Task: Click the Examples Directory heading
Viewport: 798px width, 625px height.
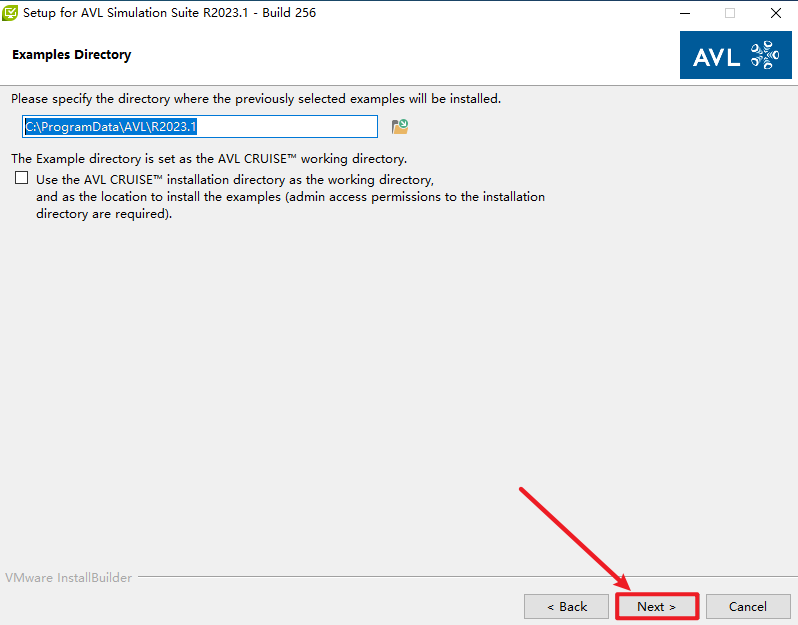Action: [71, 54]
